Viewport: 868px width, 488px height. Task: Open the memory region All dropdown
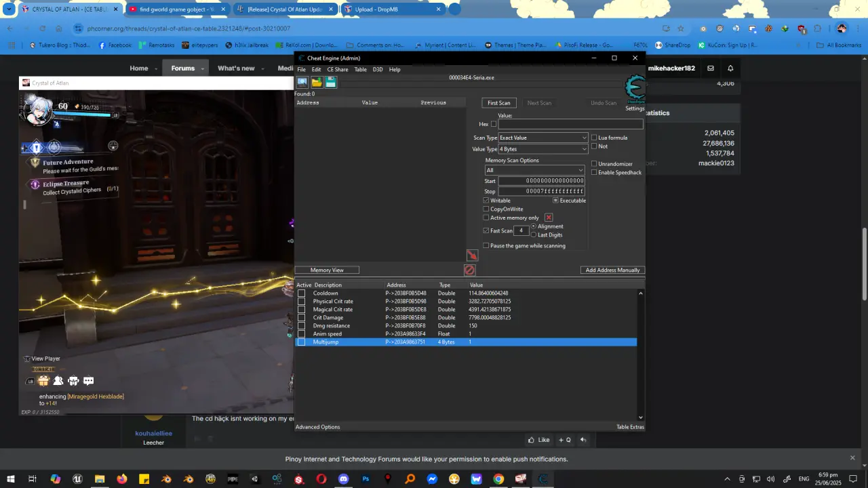click(x=534, y=170)
